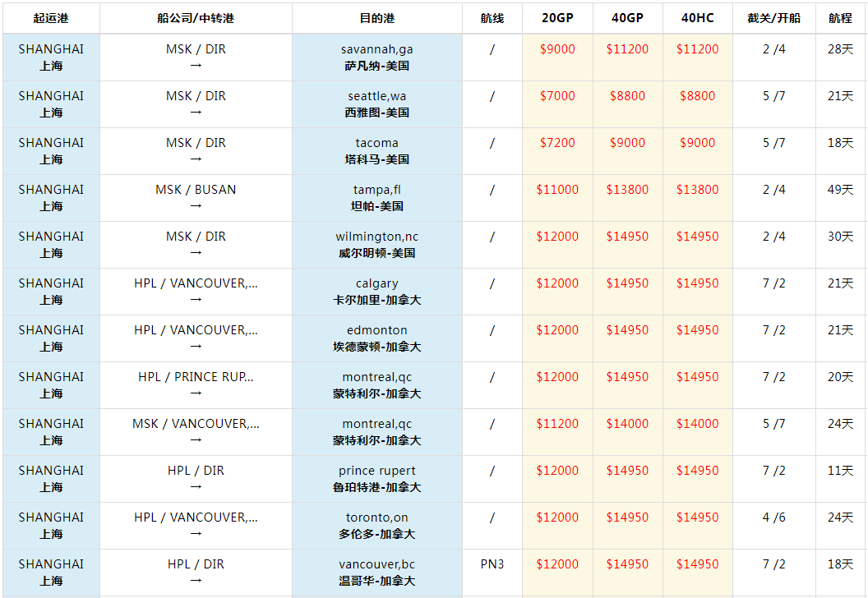Open the toronto,on destination entry
The width and height of the screenshot is (868, 598).
click(376, 517)
